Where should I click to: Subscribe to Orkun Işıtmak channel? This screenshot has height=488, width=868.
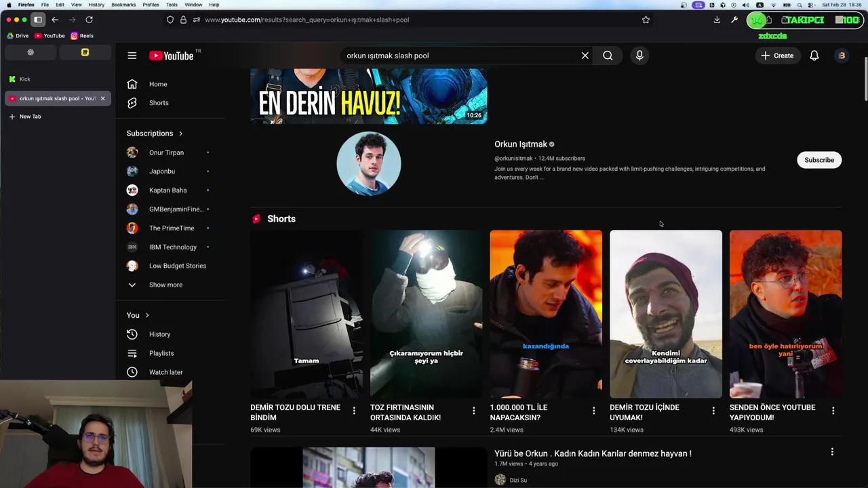point(819,160)
